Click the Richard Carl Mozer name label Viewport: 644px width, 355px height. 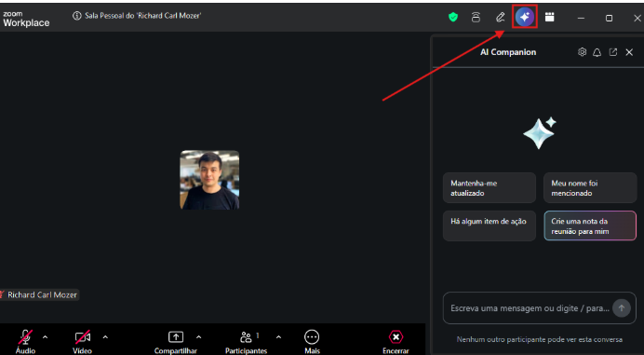42,295
